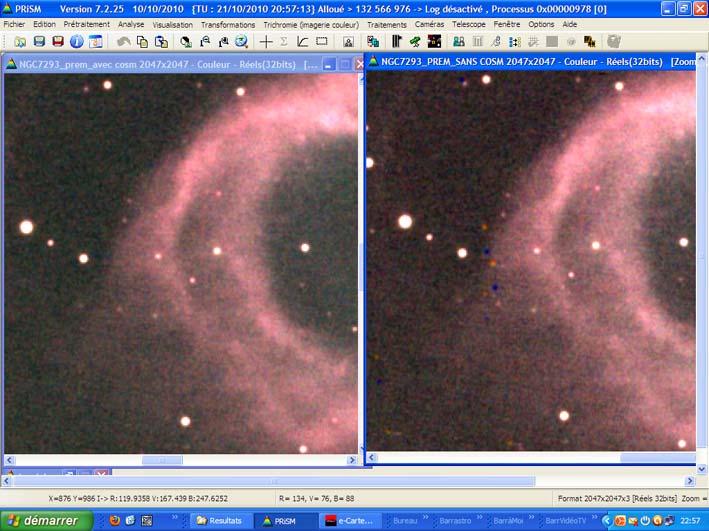Click the red save disk icon
709x531 pixels.
(x=58, y=42)
